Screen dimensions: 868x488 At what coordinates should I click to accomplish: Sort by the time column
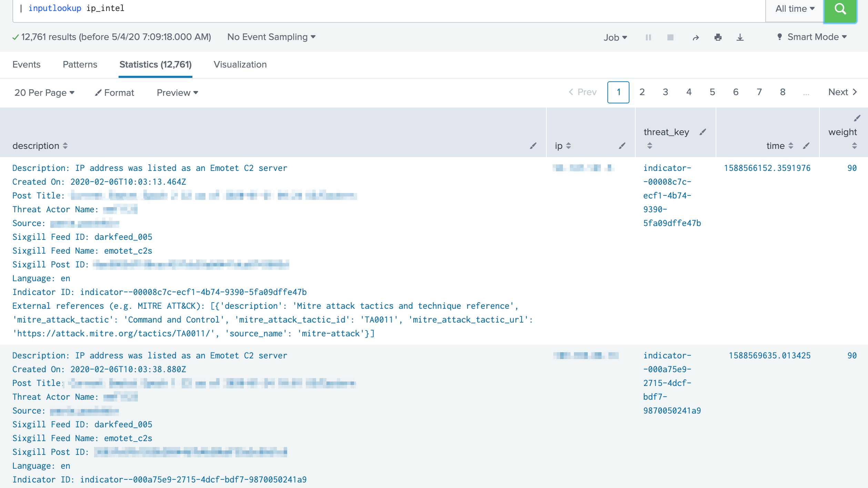pos(780,146)
